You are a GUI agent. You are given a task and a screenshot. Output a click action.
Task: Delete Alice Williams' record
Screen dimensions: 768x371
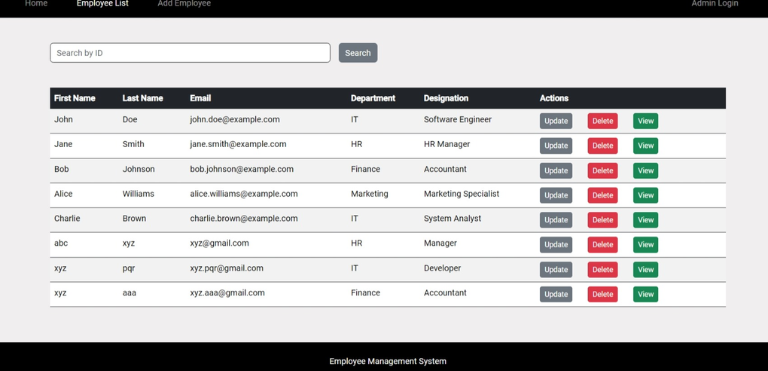[602, 195]
